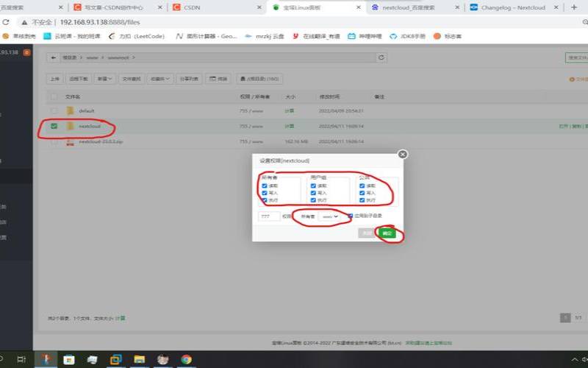Reload the page with the browser refresh icon
The height and width of the screenshot is (368, 588).
pos(6,22)
